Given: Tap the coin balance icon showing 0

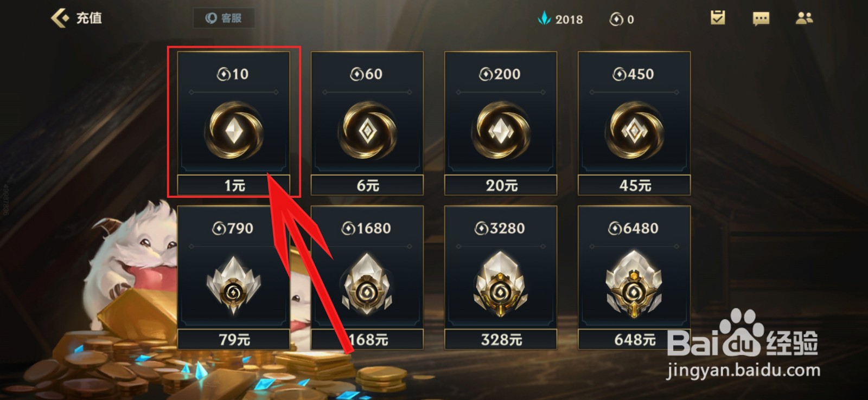Looking at the screenshot, I should (x=616, y=20).
